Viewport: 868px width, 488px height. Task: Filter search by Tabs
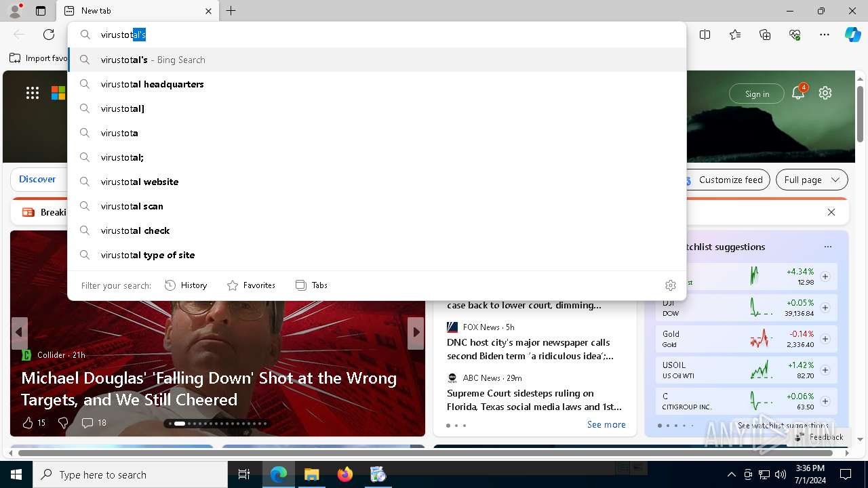[311, 285]
